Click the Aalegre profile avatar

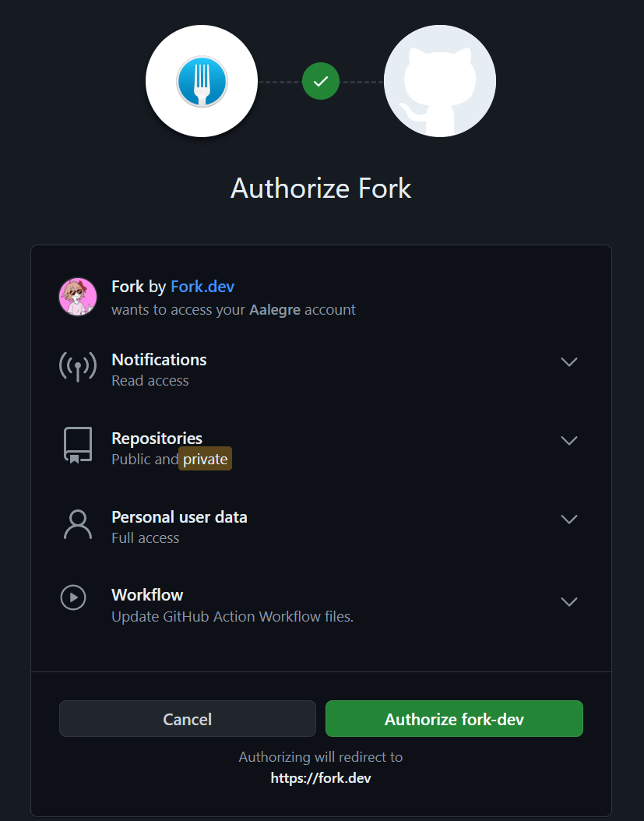(77, 297)
